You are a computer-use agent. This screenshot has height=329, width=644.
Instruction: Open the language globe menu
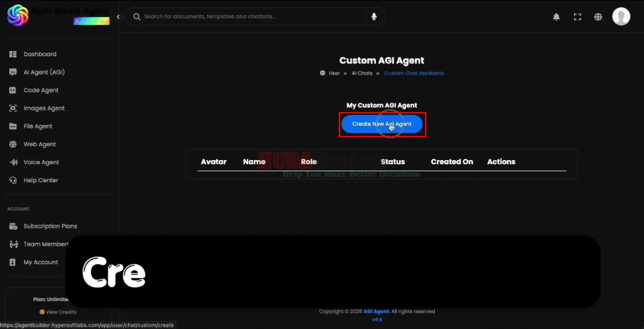pyautogui.click(x=598, y=17)
